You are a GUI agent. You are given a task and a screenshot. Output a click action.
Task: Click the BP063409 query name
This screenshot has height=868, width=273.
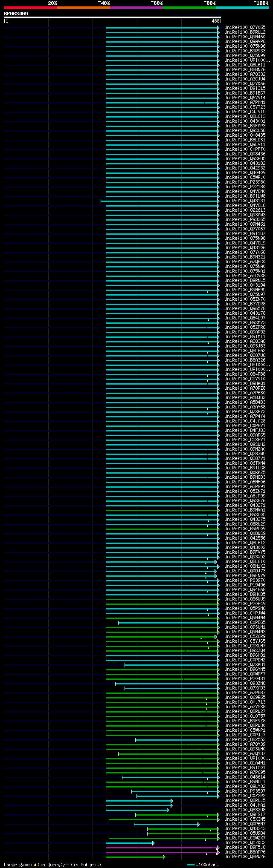16,14
